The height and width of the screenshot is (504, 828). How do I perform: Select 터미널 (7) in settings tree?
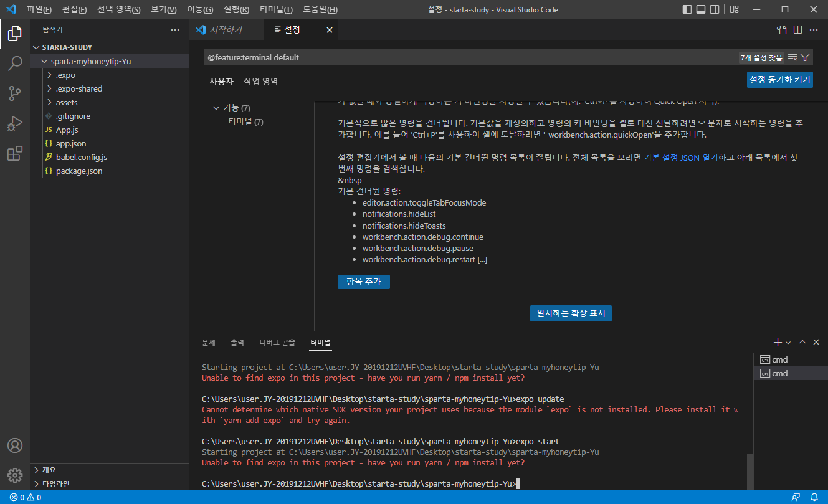pyautogui.click(x=245, y=121)
